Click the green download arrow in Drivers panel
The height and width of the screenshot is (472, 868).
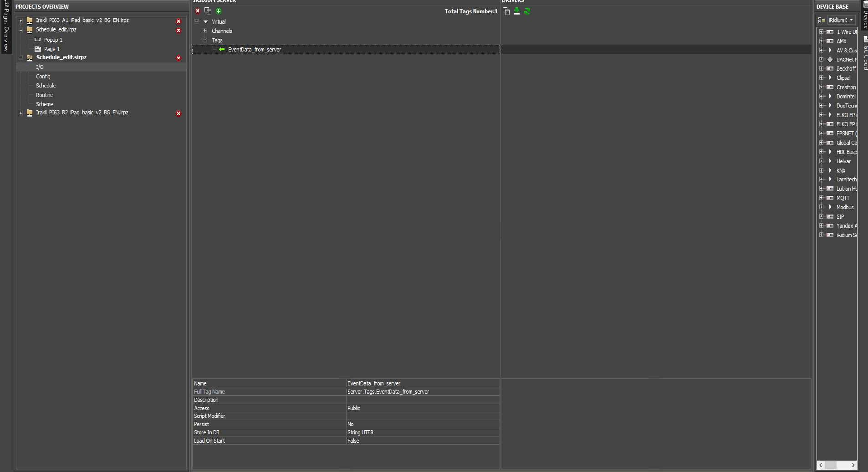516,11
